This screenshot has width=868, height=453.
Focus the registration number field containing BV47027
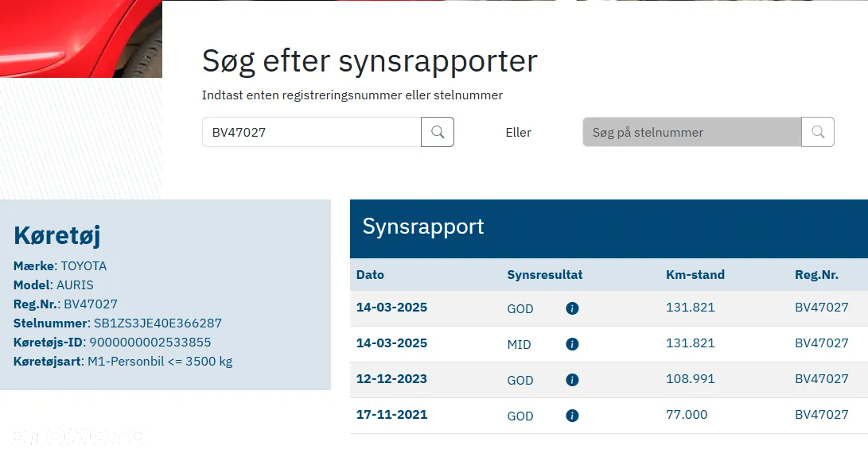(312, 132)
